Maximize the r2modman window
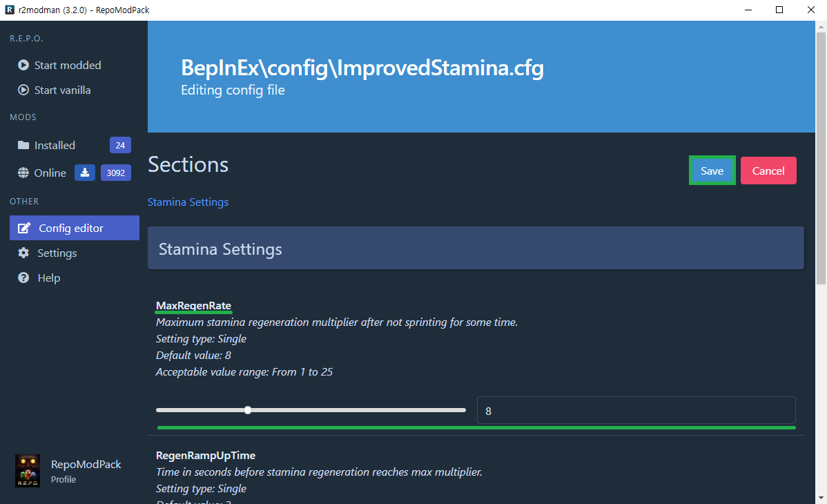This screenshot has width=827, height=504. point(779,10)
